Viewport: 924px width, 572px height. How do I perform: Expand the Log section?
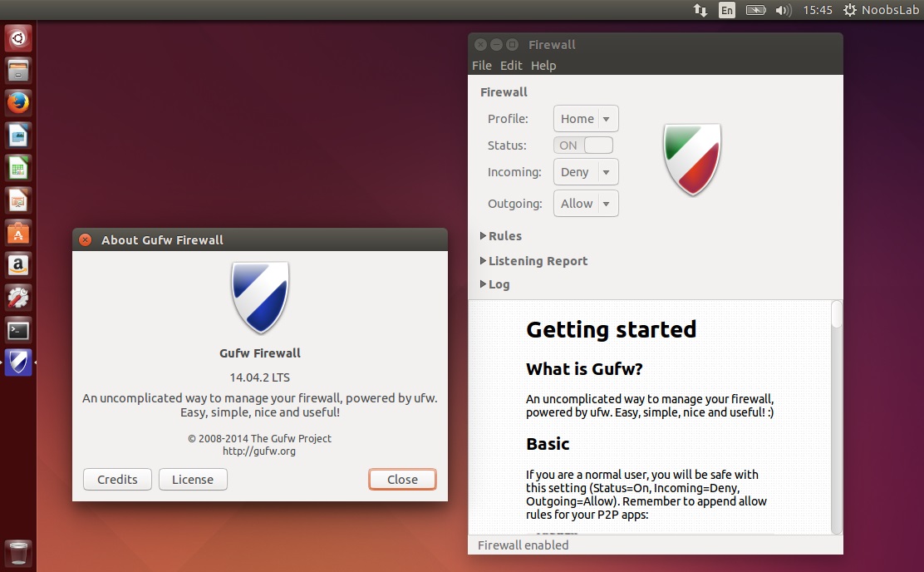(495, 284)
